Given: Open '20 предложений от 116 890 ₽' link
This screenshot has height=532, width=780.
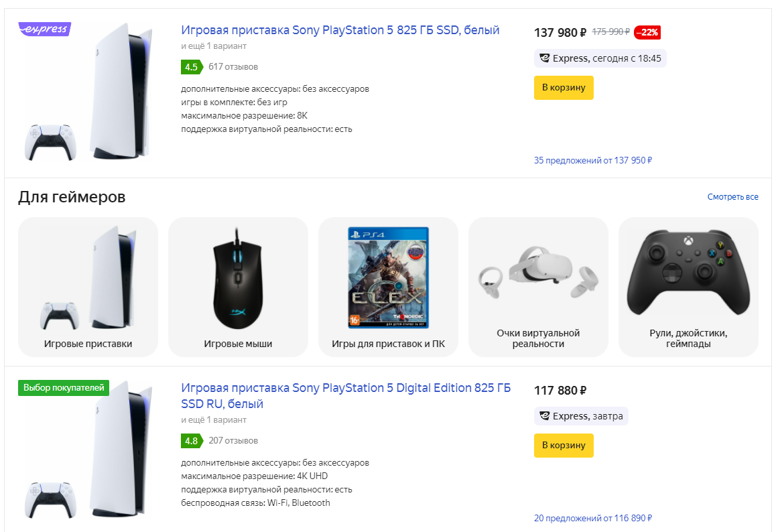Looking at the screenshot, I should 593,519.
